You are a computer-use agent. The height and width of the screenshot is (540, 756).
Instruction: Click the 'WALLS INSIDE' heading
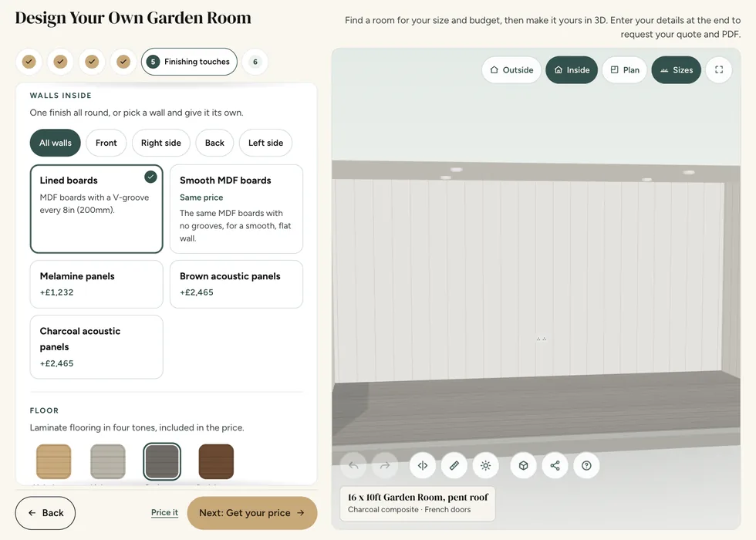[x=61, y=96]
